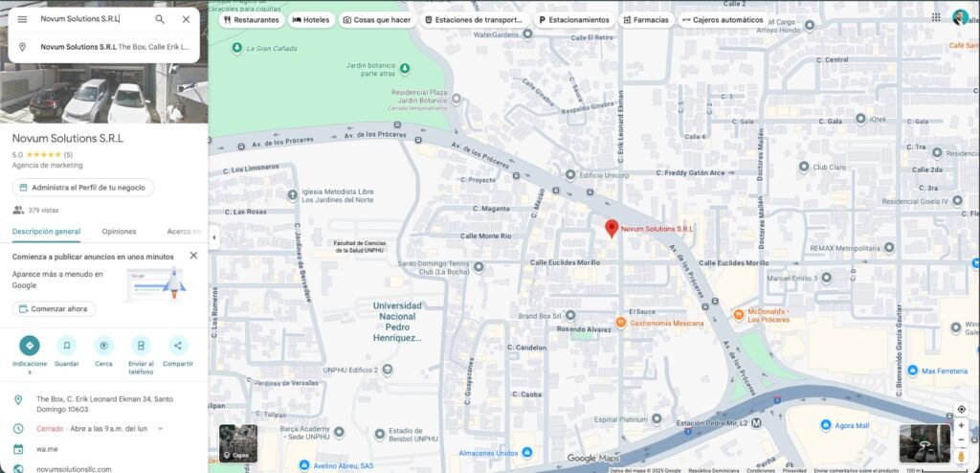This screenshot has height=473, width=980.
Task: Open the Google account avatar
Action: 960,17
